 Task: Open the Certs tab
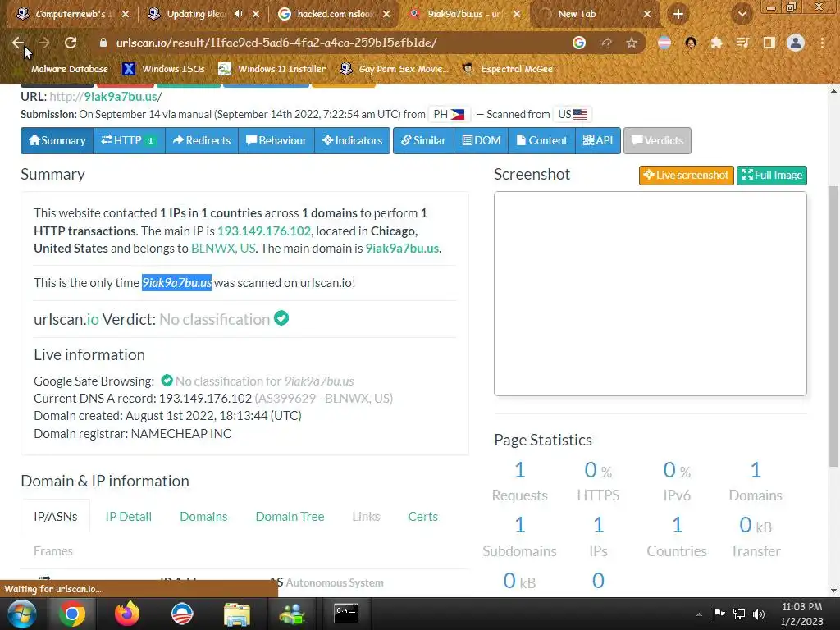click(422, 517)
